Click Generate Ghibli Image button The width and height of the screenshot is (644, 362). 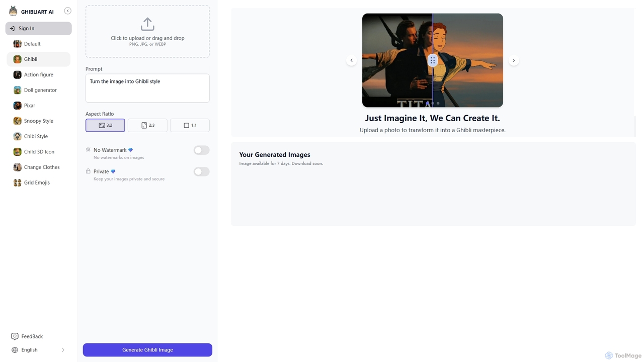[147, 350]
